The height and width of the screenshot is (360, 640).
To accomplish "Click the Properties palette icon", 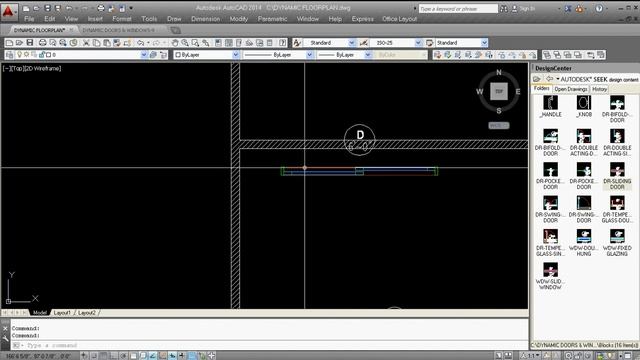I will 218,42.
